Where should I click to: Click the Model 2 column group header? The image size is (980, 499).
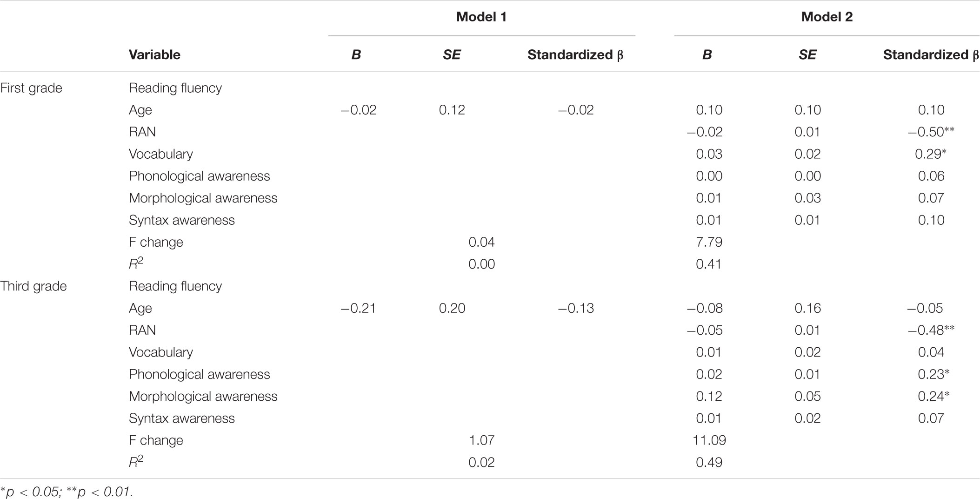click(x=827, y=17)
